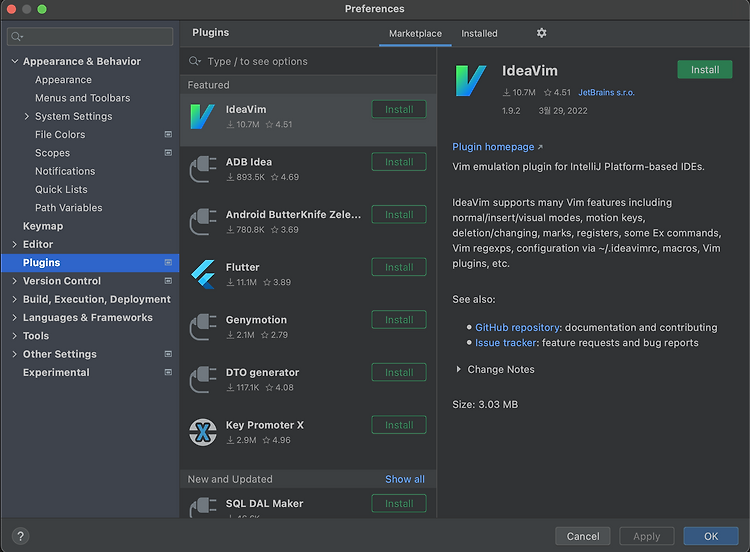Open help via the question mark button

[21, 536]
